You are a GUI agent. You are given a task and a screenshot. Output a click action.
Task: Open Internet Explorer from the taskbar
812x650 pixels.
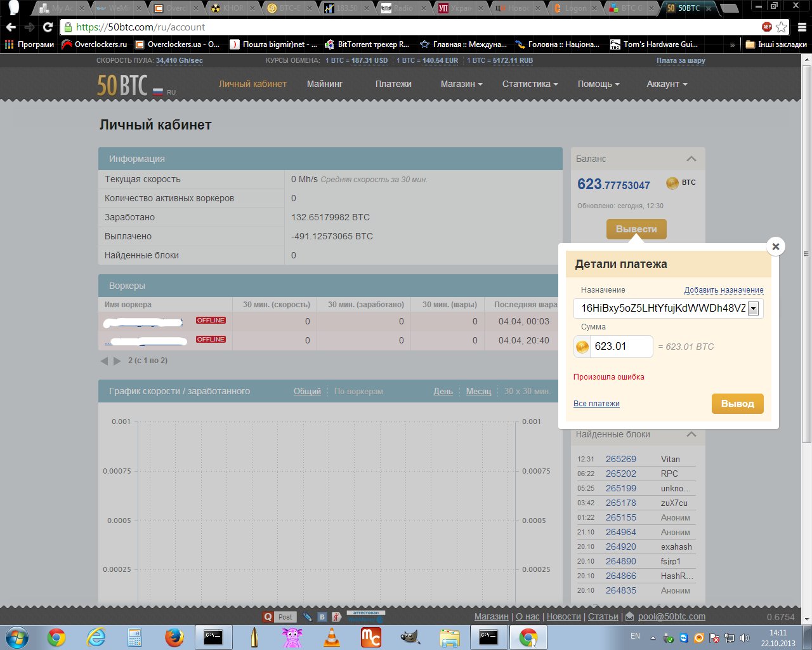[96, 637]
